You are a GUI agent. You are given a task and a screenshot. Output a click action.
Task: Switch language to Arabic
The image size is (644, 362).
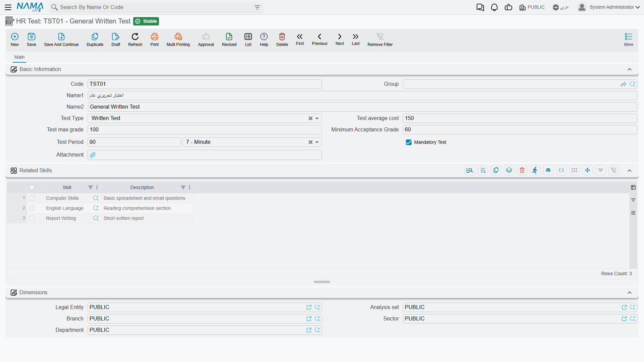click(x=561, y=7)
